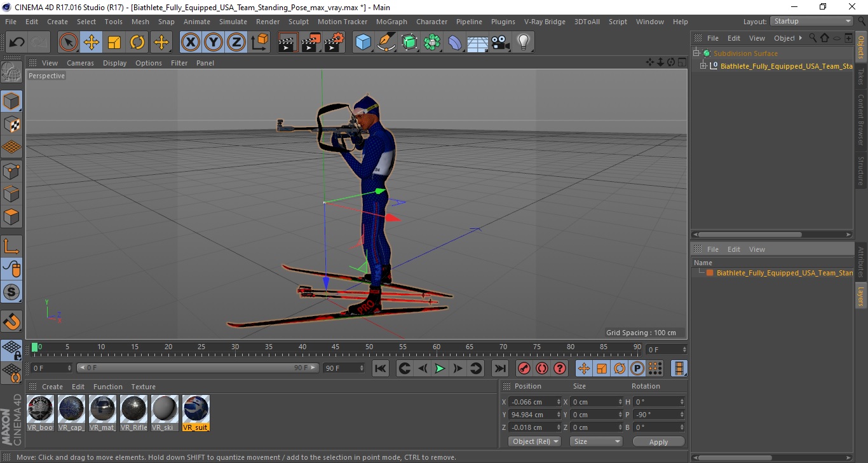Viewport: 868px width, 463px height.
Task: Add Subdivision Surface generator icon
Action: click(409, 43)
